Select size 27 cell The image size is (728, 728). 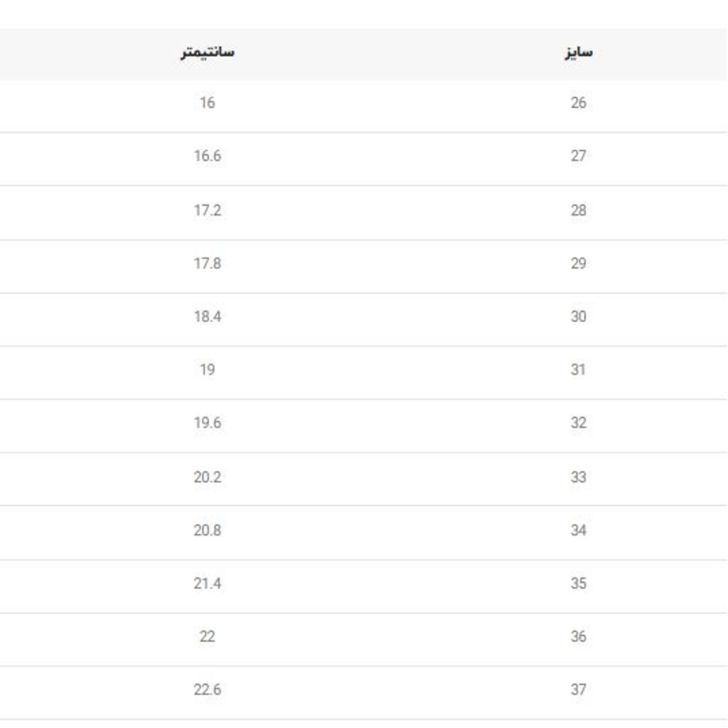(578, 156)
